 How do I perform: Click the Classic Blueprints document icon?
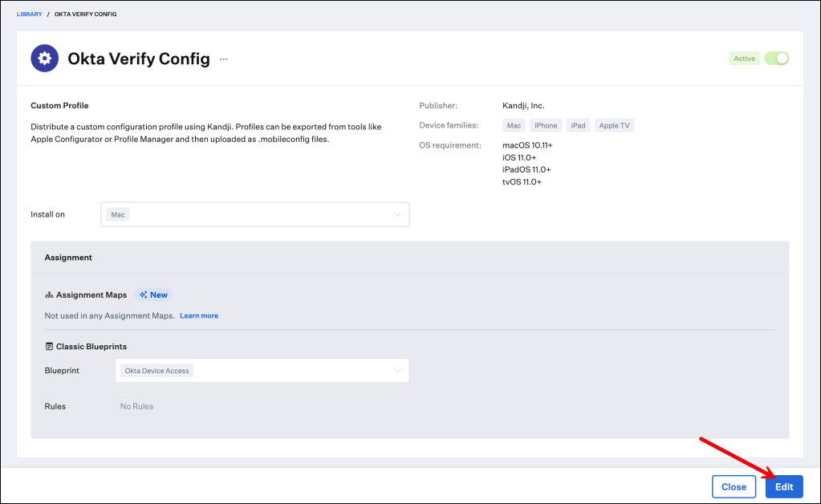click(x=49, y=347)
